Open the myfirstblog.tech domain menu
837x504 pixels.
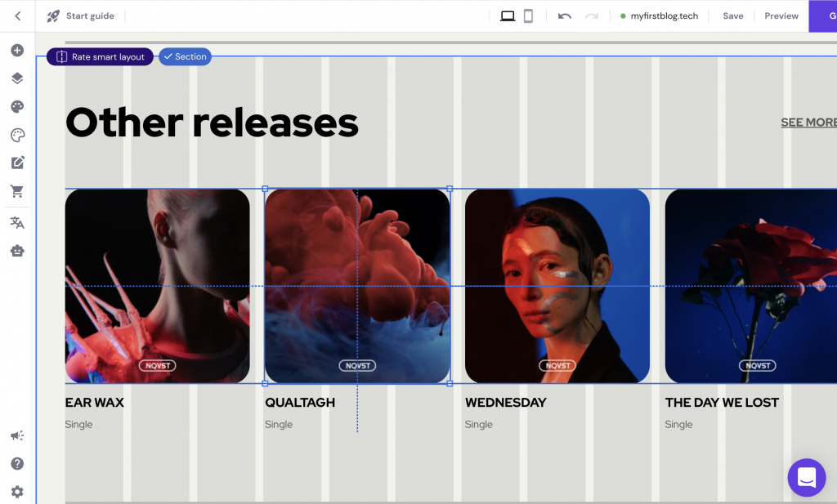pos(660,16)
